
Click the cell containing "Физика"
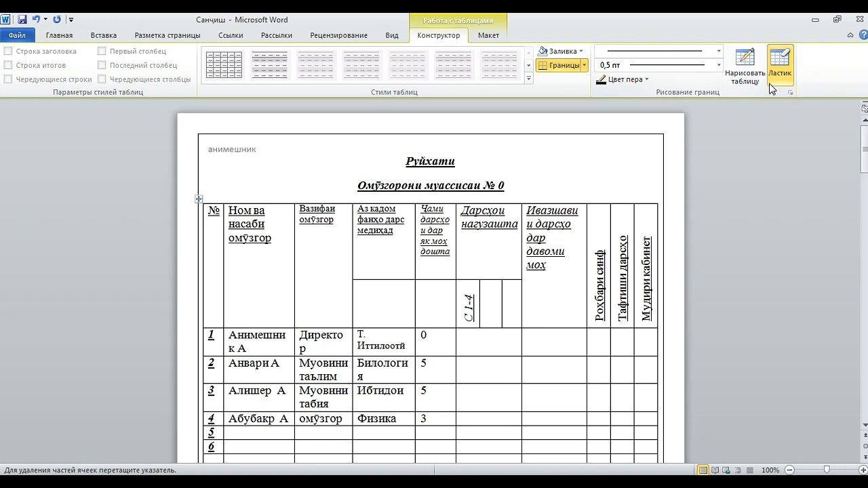(384, 419)
